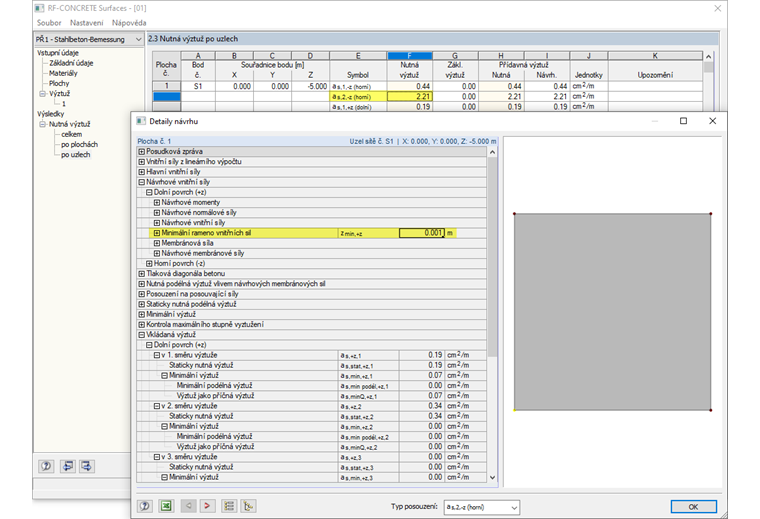Expand Kontrola maximálního stupně vyztužení
Viewport: 760px width, 519px height.
click(x=142, y=325)
